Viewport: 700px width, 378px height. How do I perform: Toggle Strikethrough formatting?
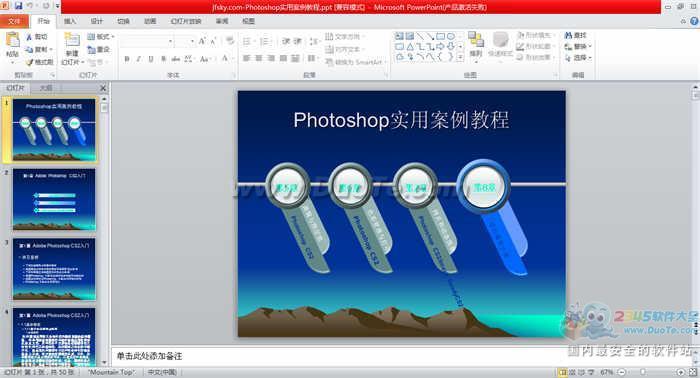(x=176, y=58)
